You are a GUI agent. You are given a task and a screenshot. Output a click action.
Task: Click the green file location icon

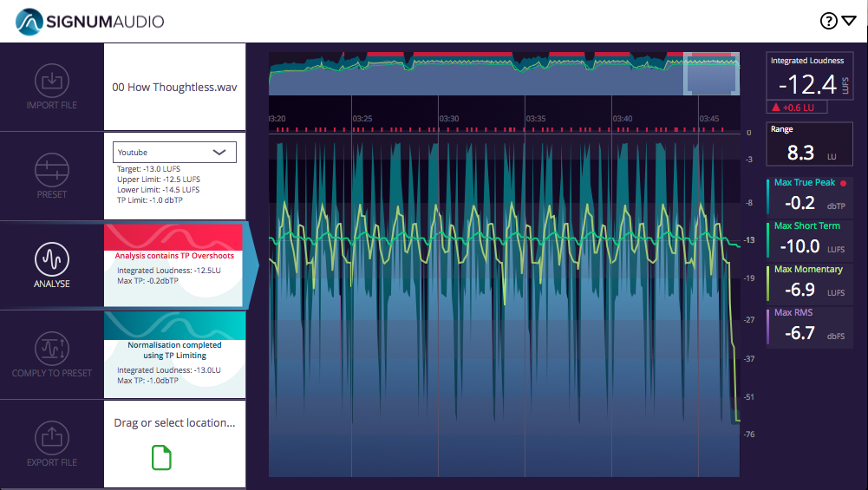click(x=161, y=457)
